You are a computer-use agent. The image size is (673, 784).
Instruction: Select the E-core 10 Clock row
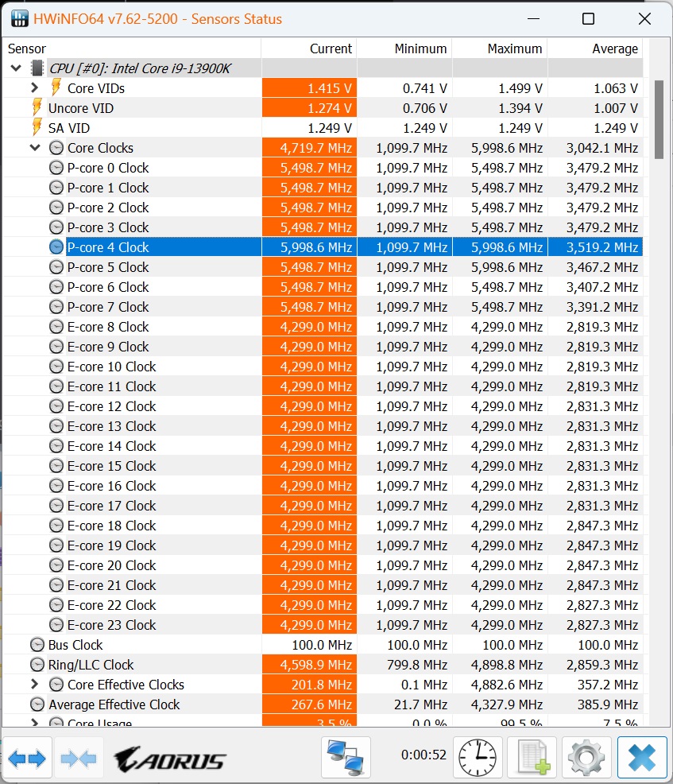tap(323, 367)
